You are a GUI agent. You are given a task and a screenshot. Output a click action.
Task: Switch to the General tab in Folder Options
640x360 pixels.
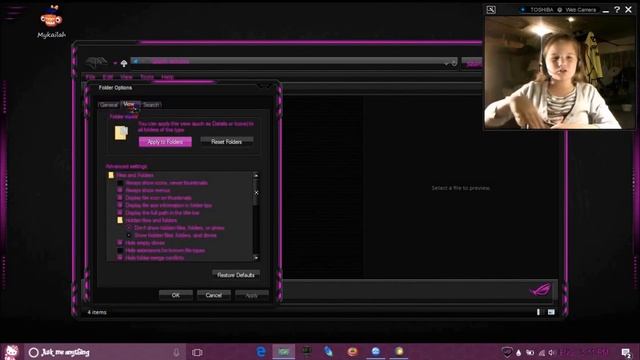click(109, 105)
